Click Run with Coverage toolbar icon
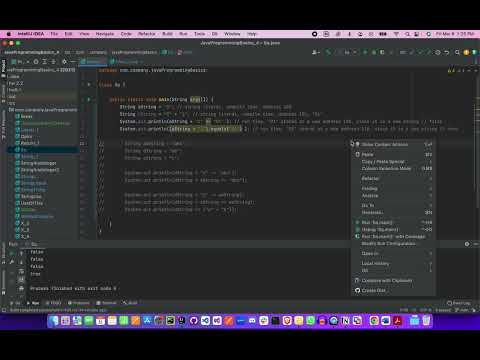The height and width of the screenshot is (360, 480). point(382,52)
